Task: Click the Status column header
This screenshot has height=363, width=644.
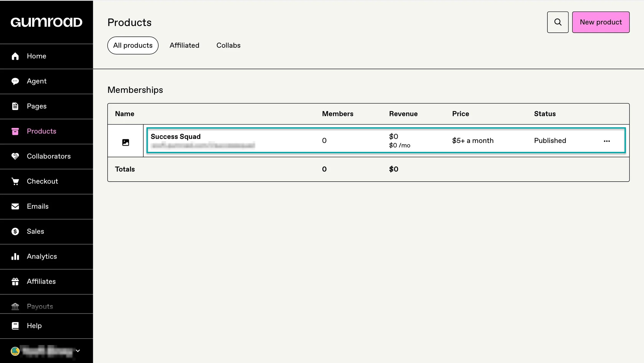Action: pos(545,114)
